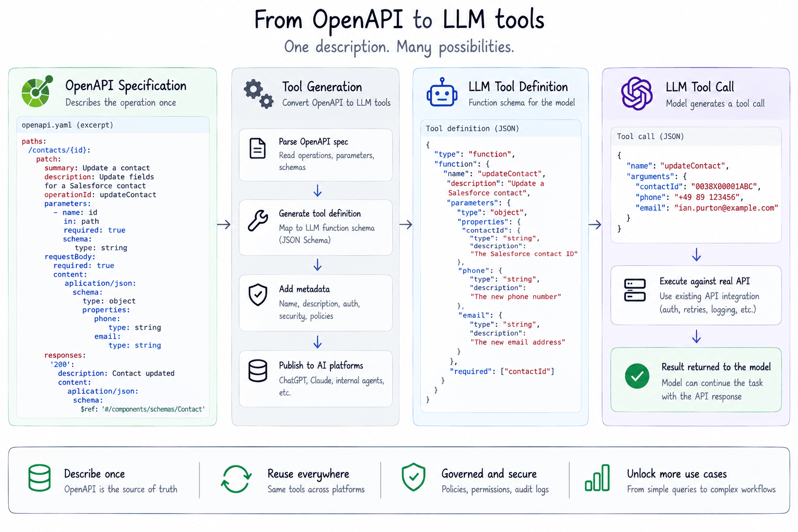Click the wrench icon in Generate tool definition
This screenshot has height=532, width=798.
click(258, 220)
